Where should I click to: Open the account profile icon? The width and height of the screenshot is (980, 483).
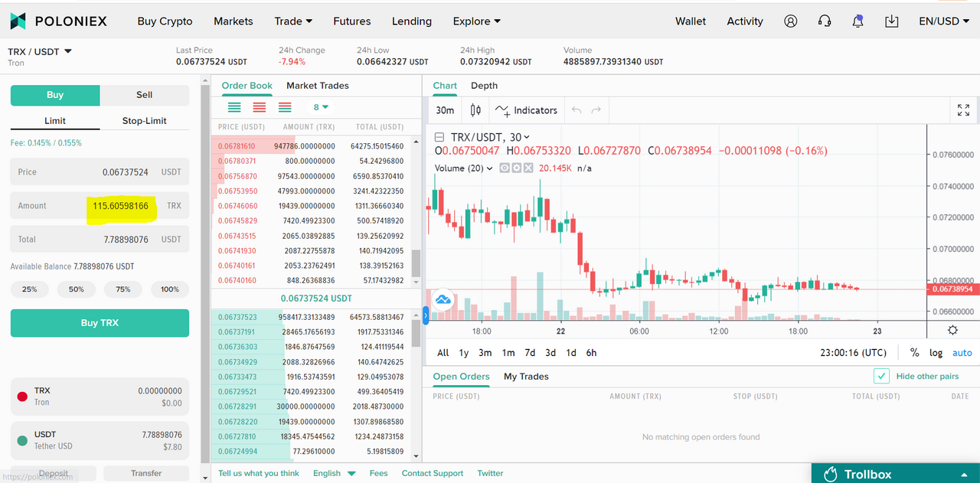coord(791,21)
